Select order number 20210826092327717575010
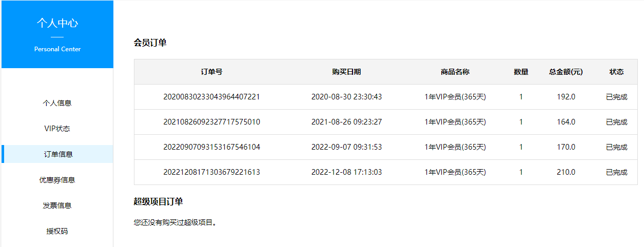Screen dimensions: 644x247 point(211,122)
